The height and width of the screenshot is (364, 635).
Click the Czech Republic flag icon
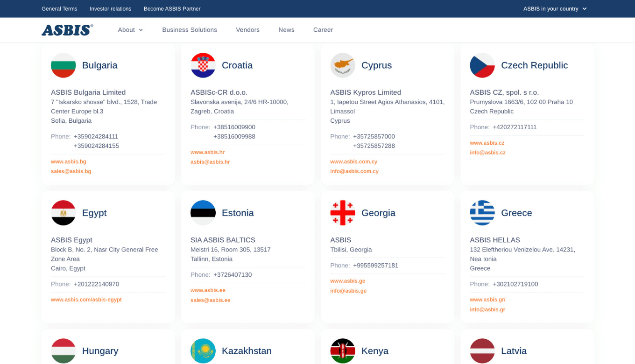(x=482, y=65)
